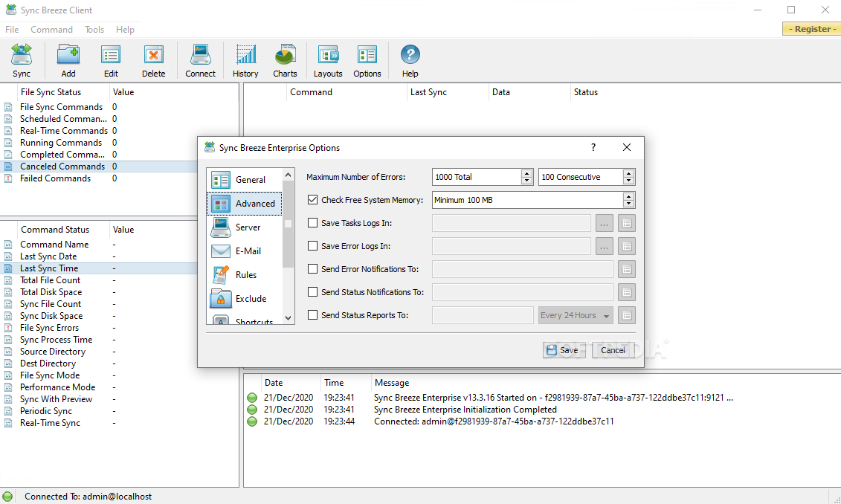Close the Enterprise Options dialog

[x=626, y=147]
